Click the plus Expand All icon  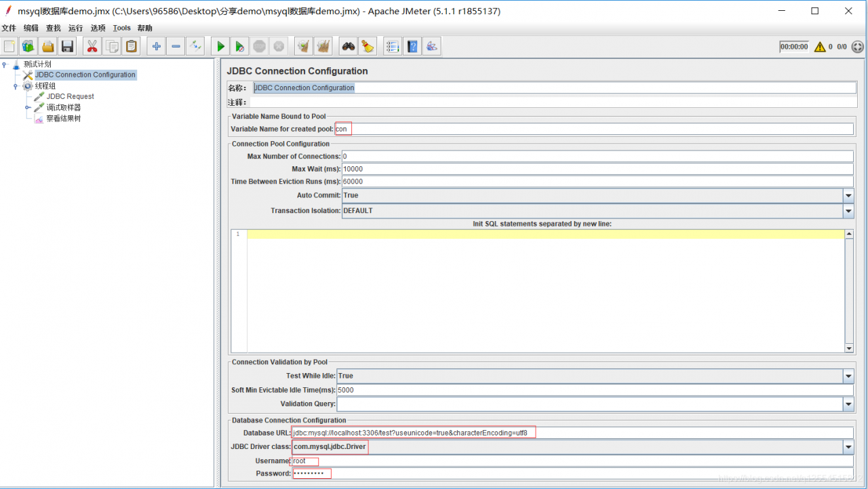click(x=157, y=46)
